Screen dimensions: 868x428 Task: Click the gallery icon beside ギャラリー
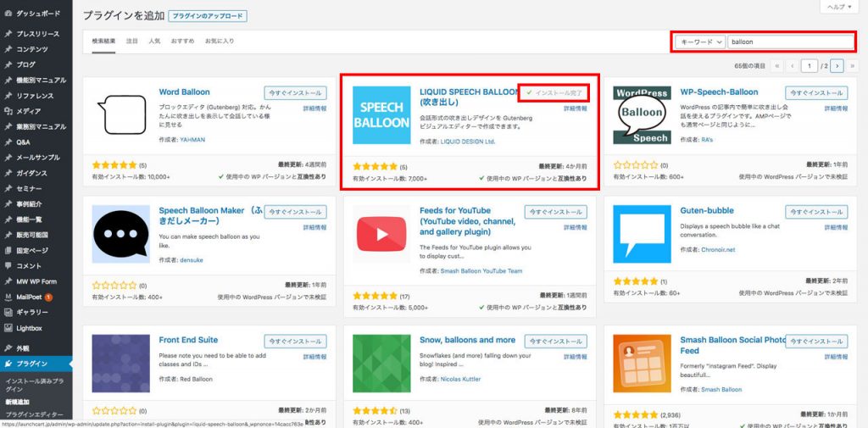coord(8,313)
